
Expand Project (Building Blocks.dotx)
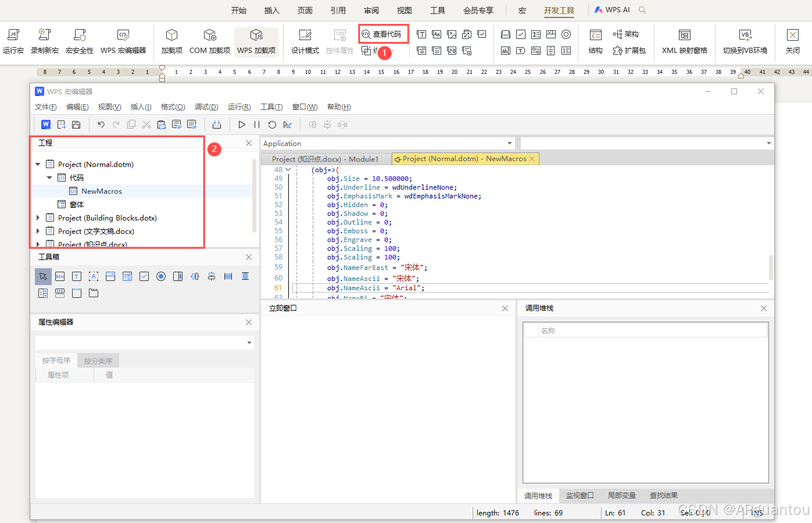point(38,218)
